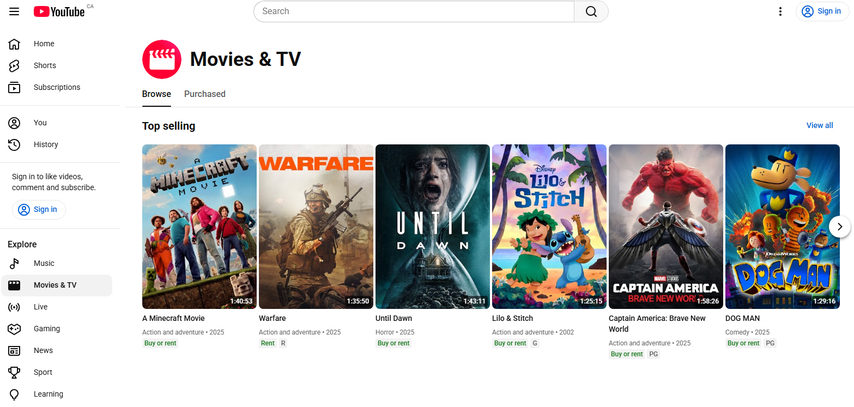Screen dimensions: 854x407
Task: Select the Live sidebar item
Action: 40,307
